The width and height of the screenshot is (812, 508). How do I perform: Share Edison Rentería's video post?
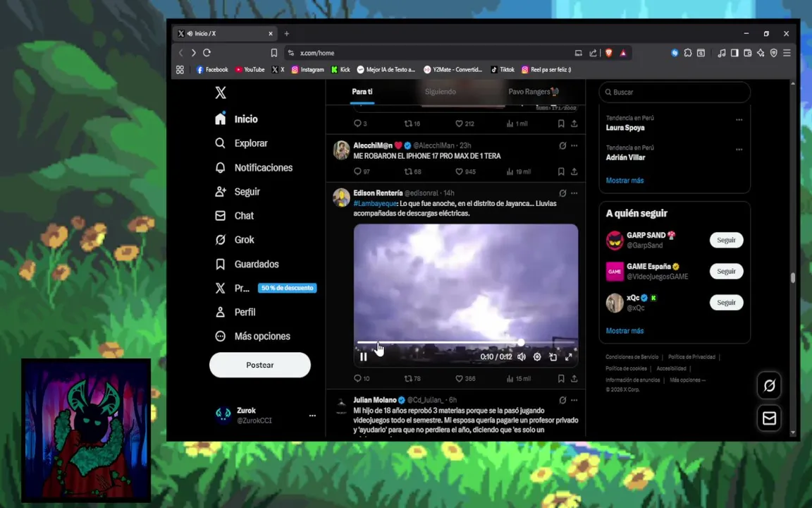click(574, 379)
